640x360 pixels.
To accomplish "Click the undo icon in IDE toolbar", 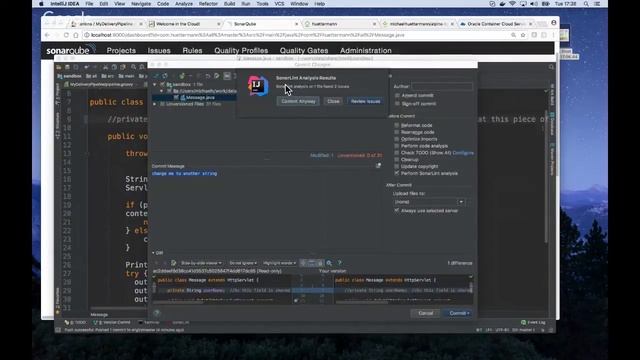I will [86, 67].
